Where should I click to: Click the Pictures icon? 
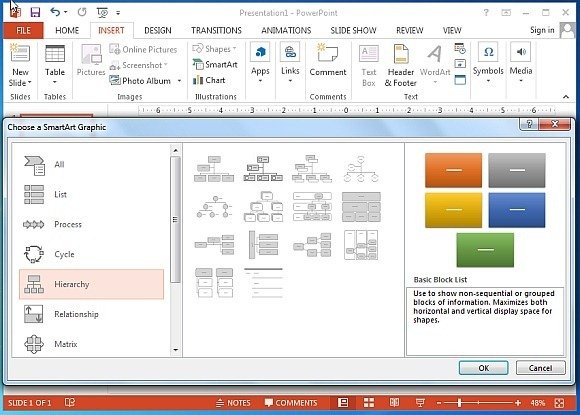tap(91, 60)
